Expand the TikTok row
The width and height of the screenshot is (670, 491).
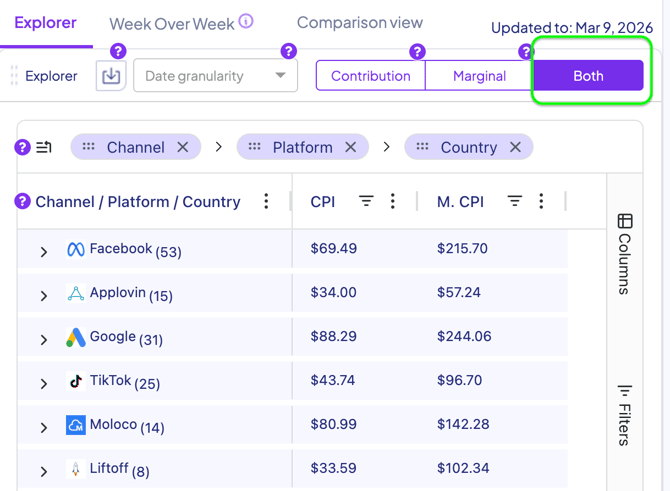pos(44,384)
